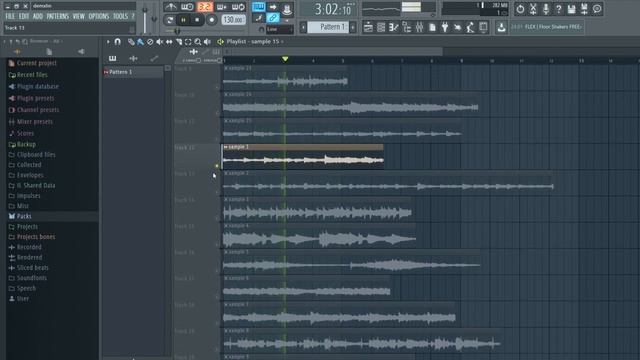Open the PATTERNS menu
640x360 pixels.
pyautogui.click(x=58, y=16)
